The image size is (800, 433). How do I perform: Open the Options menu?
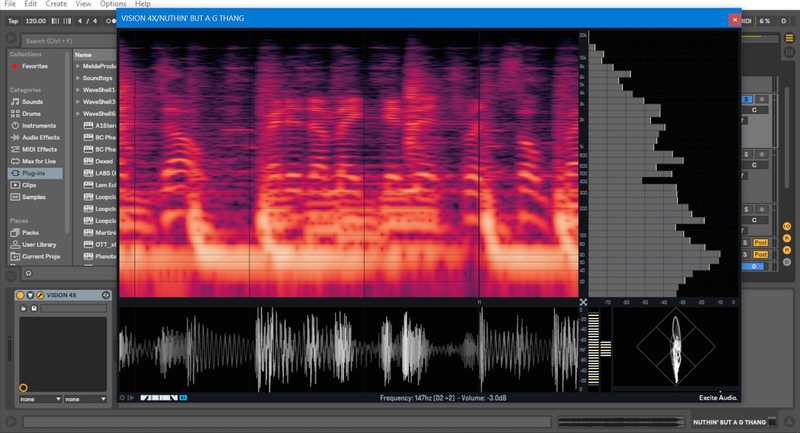tap(113, 4)
